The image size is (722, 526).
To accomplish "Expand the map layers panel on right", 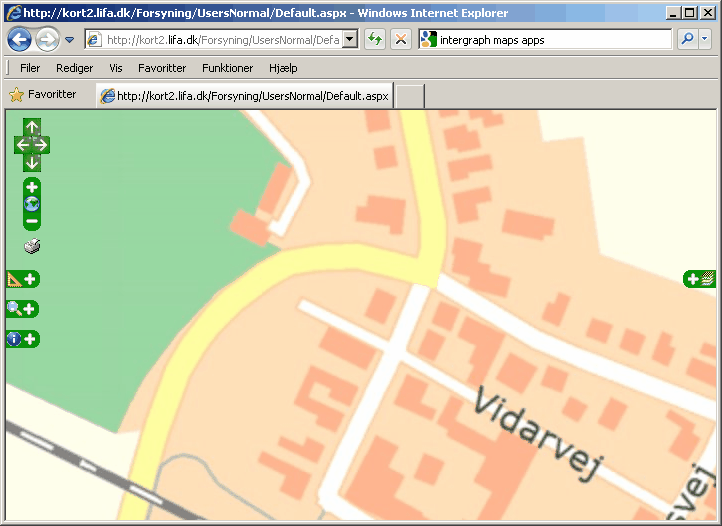I will click(x=699, y=279).
